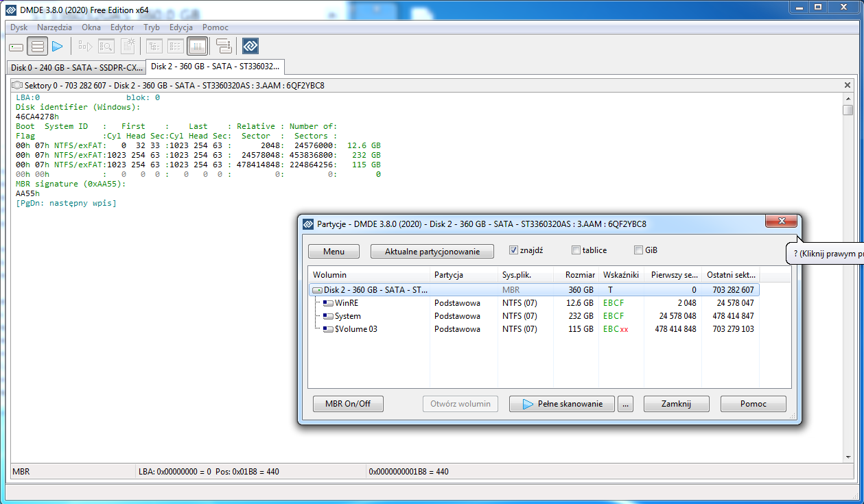Click the $Volume 03 partition icon
Image resolution: width=864 pixels, height=504 pixels.
pyautogui.click(x=328, y=329)
